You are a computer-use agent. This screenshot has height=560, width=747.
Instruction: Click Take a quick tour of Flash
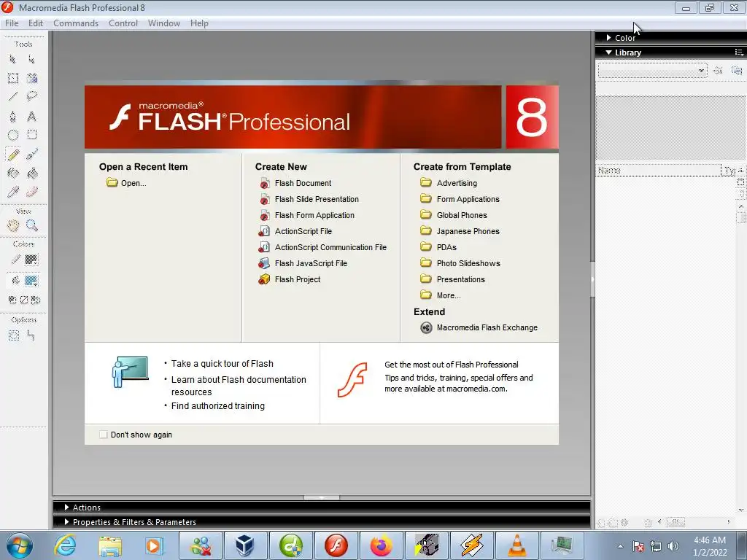point(222,363)
